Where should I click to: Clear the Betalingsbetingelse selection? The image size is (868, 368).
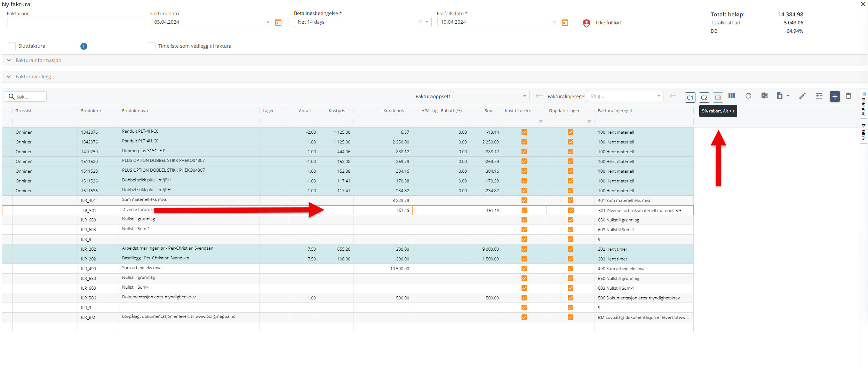click(420, 22)
